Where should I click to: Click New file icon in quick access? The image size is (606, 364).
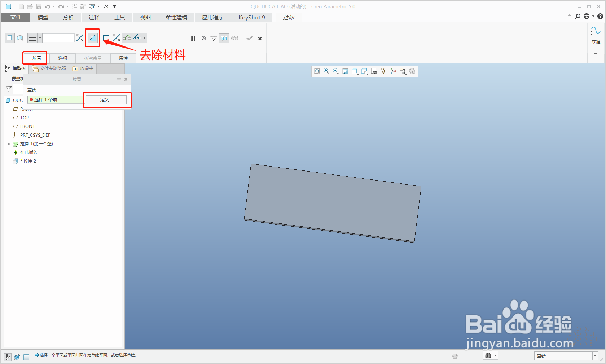click(x=21, y=6)
